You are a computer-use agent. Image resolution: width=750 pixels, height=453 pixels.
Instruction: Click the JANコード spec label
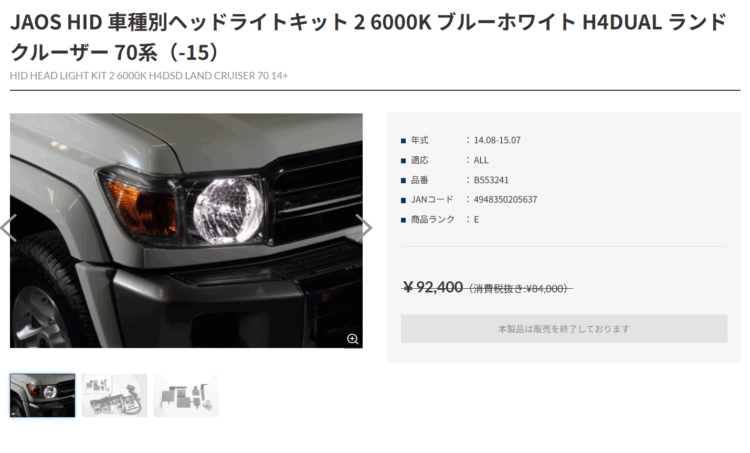[x=432, y=199]
